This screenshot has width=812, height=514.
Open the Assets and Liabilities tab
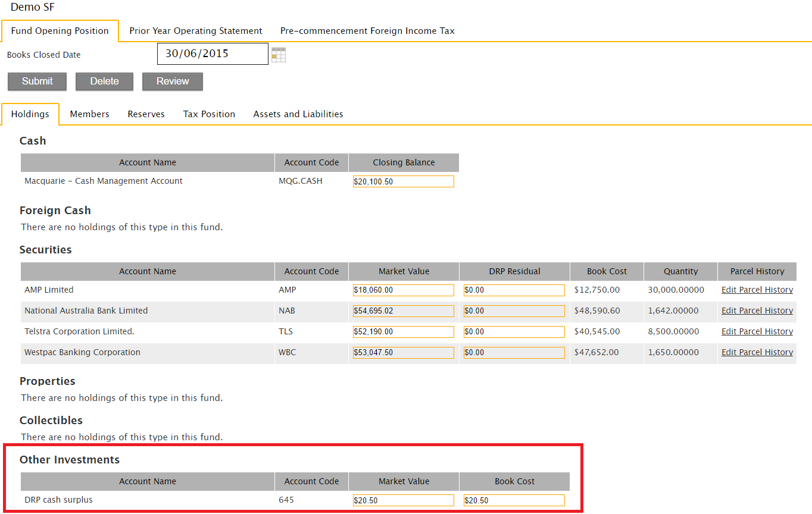point(298,114)
